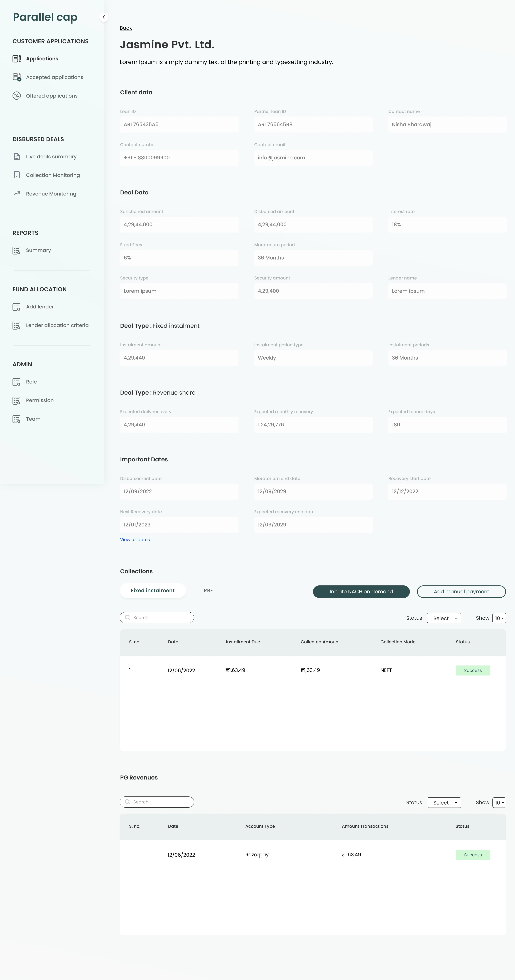Click the Offered applications percent icon
The width and height of the screenshot is (515, 980).
click(17, 96)
